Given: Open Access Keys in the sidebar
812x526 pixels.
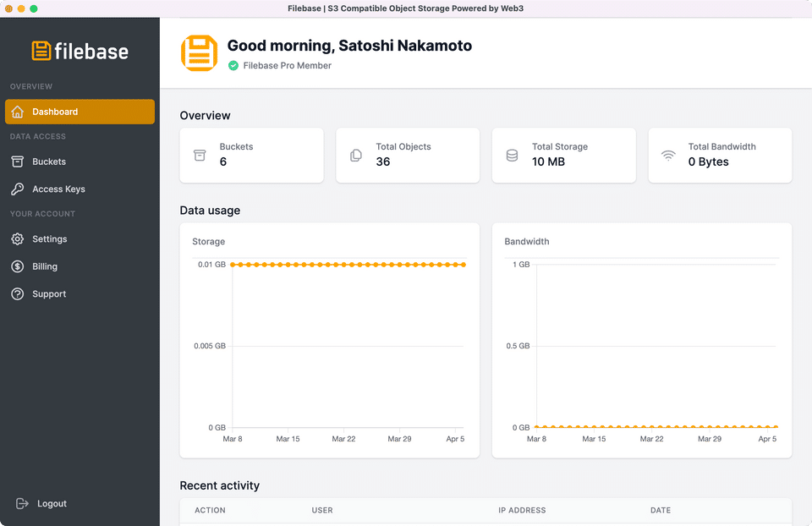Looking at the screenshot, I should point(58,189).
